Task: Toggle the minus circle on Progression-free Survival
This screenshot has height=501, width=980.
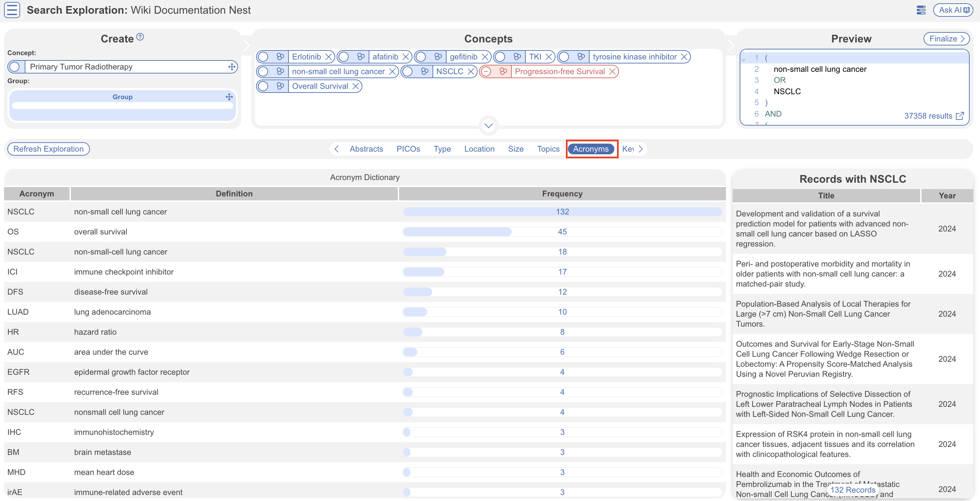Action: pyautogui.click(x=486, y=71)
